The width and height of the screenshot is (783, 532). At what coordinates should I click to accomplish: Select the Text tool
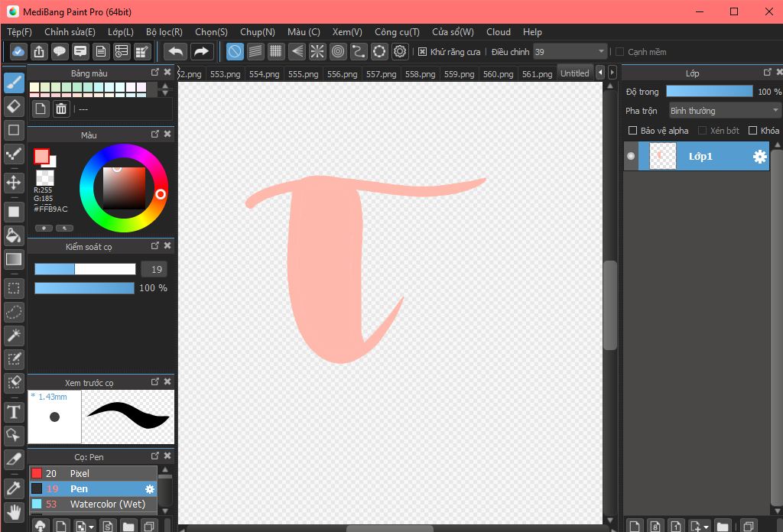point(14,412)
